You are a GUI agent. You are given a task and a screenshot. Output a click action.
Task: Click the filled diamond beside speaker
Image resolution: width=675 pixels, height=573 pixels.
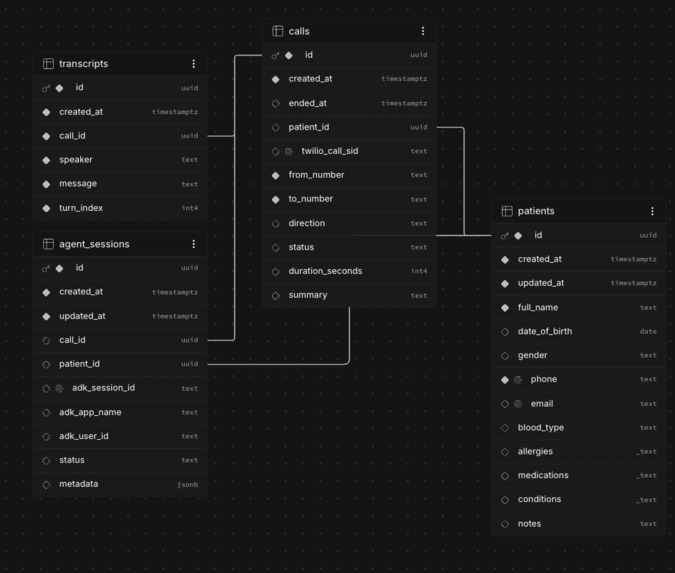click(x=46, y=160)
